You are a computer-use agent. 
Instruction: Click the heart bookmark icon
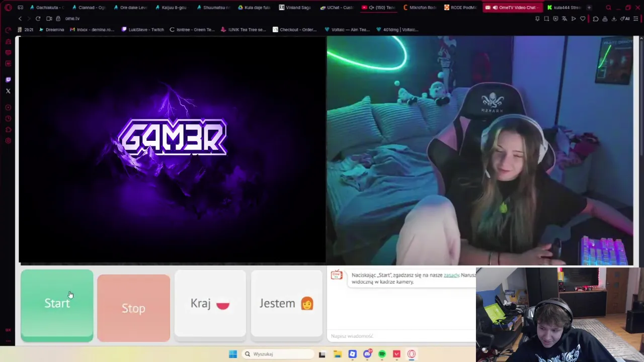(583, 19)
